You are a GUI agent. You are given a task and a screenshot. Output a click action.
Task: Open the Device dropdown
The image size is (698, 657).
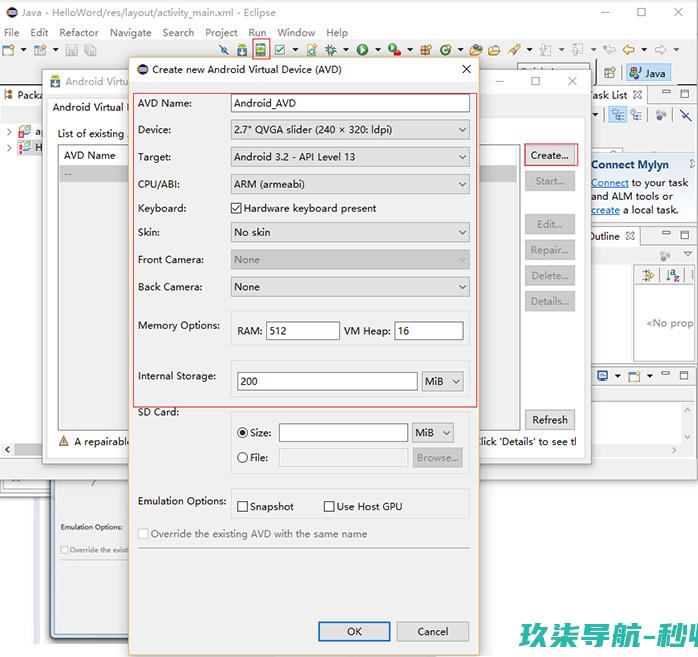(350, 130)
